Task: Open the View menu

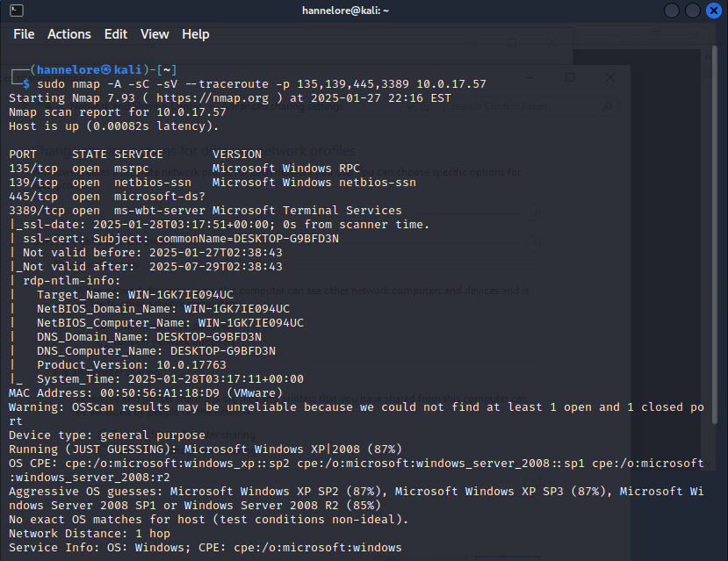Action: pyautogui.click(x=155, y=34)
